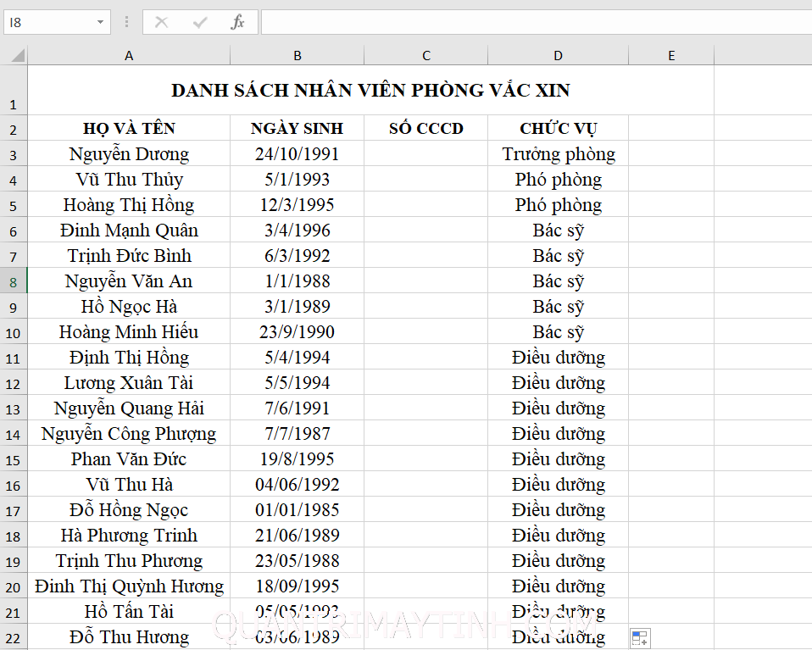
Task: Select column A header
Action: (x=129, y=55)
